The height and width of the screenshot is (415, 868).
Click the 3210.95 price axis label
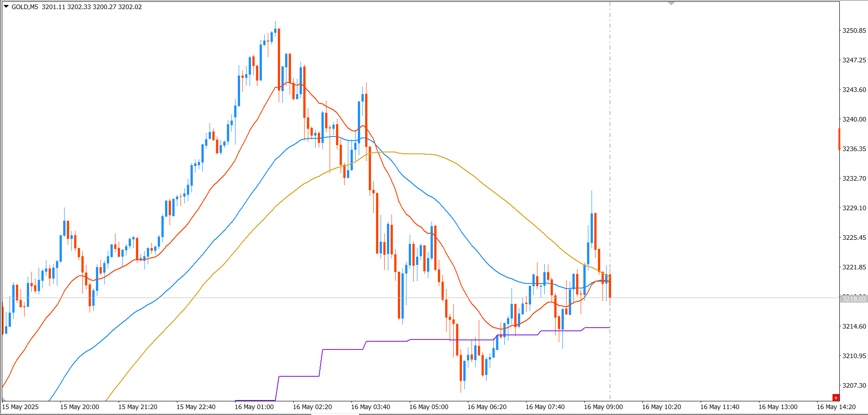(x=854, y=356)
